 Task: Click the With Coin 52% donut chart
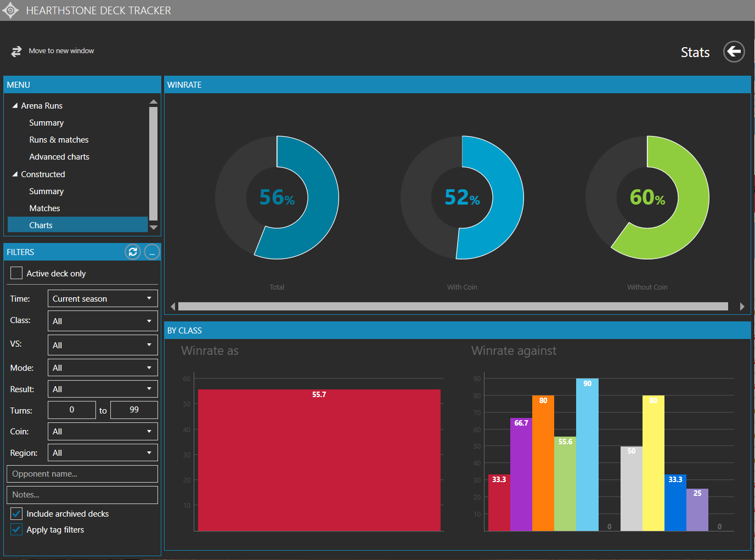[x=462, y=197]
